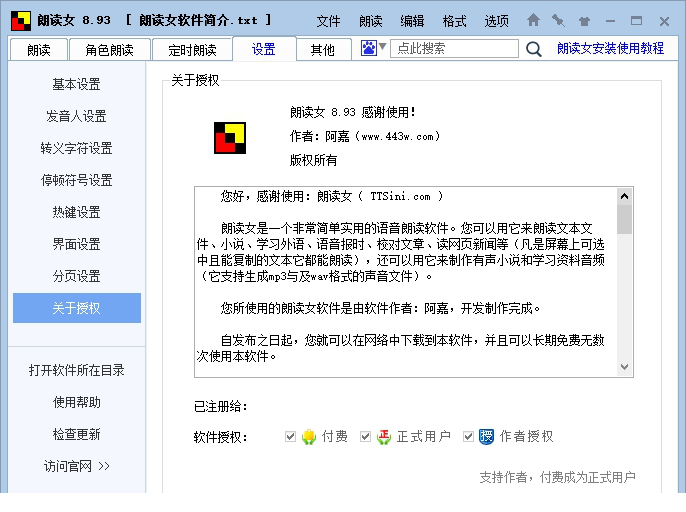Viewport: 686px width, 512px height.
Task: Click the 软件授权： label
Action: point(221,437)
